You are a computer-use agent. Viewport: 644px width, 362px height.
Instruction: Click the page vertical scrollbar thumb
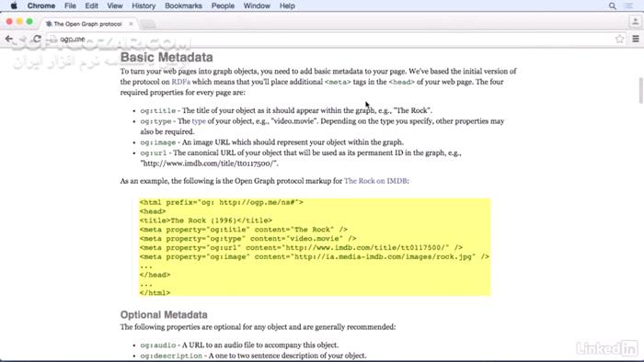coord(640,90)
